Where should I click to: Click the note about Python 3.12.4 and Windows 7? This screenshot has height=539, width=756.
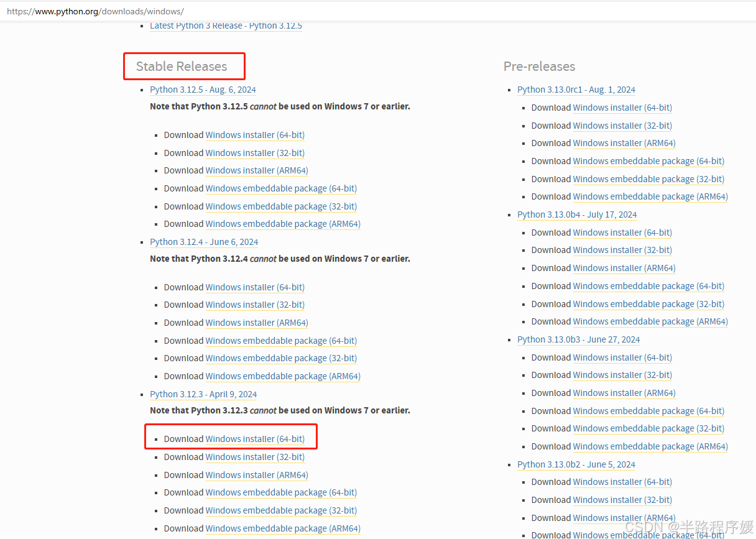click(280, 259)
